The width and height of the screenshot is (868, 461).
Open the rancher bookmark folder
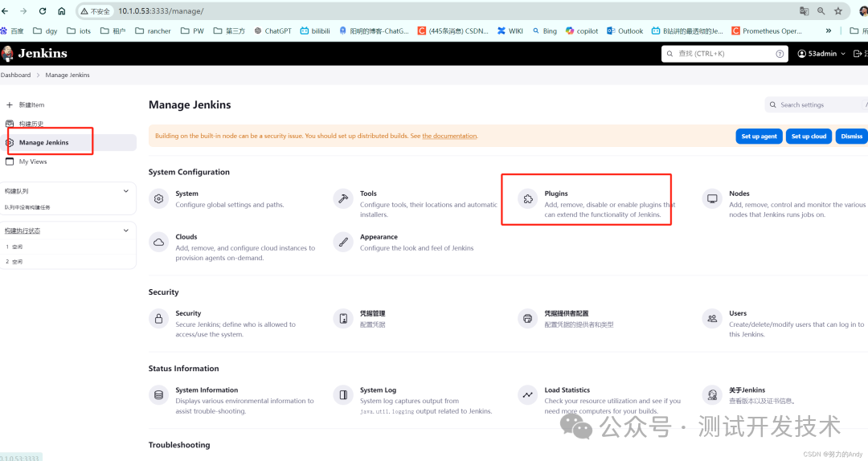[x=154, y=31]
